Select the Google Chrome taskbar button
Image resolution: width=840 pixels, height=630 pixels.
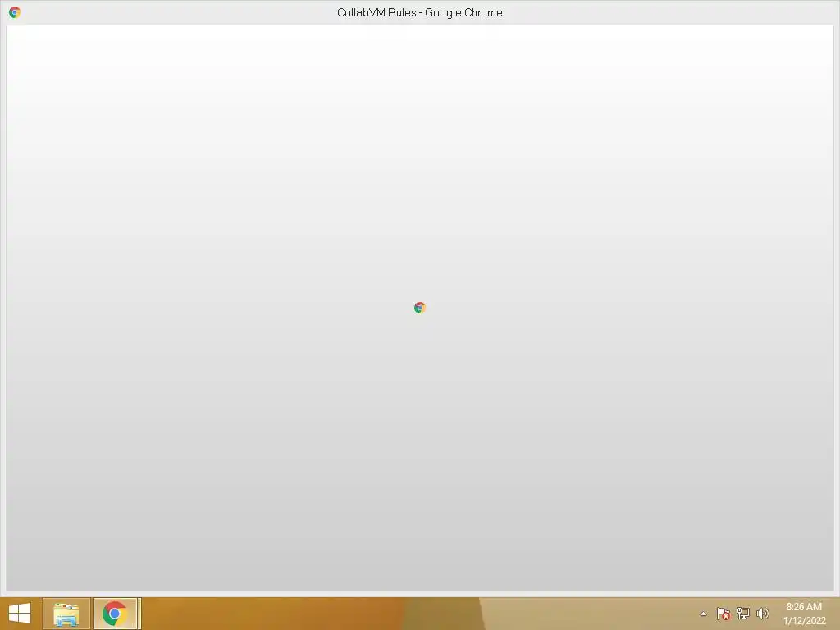pyautogui.click(x=116, y=614)
